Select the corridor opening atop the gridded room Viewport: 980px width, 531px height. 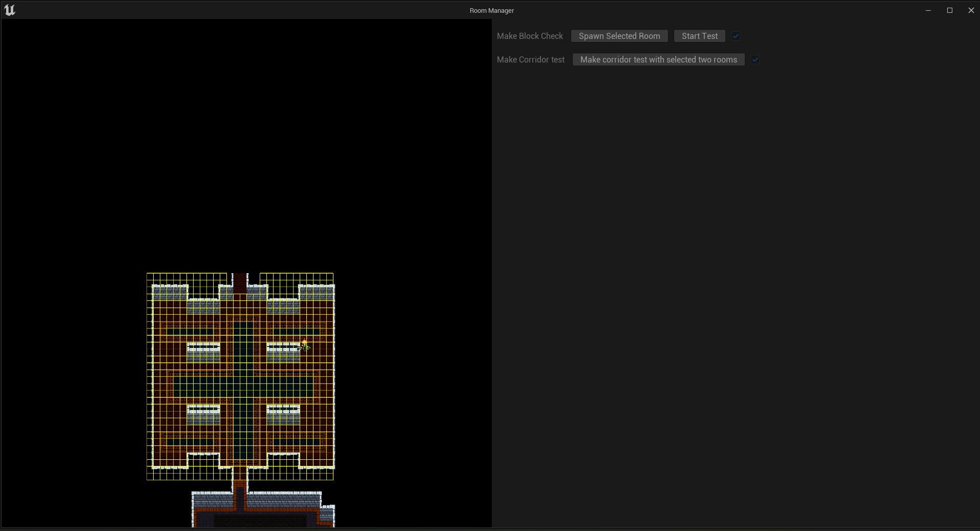[240, 282]
